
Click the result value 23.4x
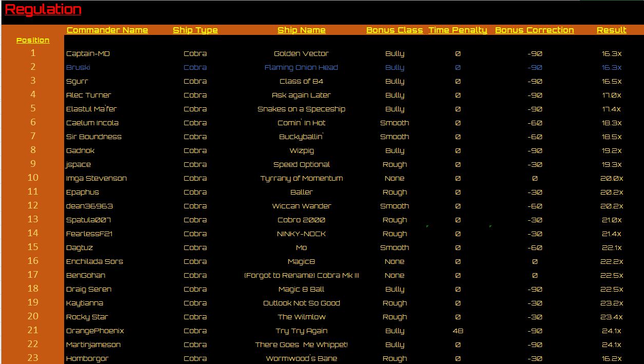click(612, 317)
